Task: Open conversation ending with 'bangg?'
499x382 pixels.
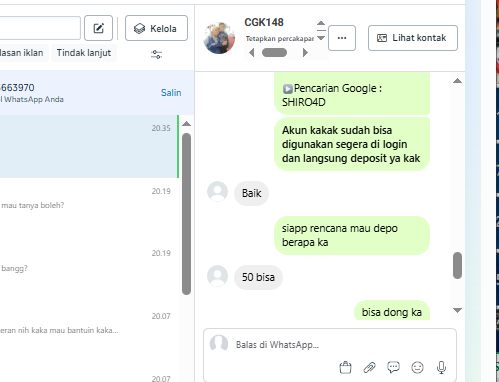Action: [x=89, y=271]
